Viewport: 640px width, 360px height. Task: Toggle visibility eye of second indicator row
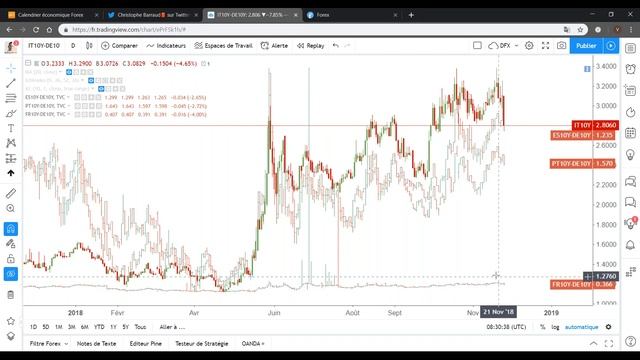point(91,80)
